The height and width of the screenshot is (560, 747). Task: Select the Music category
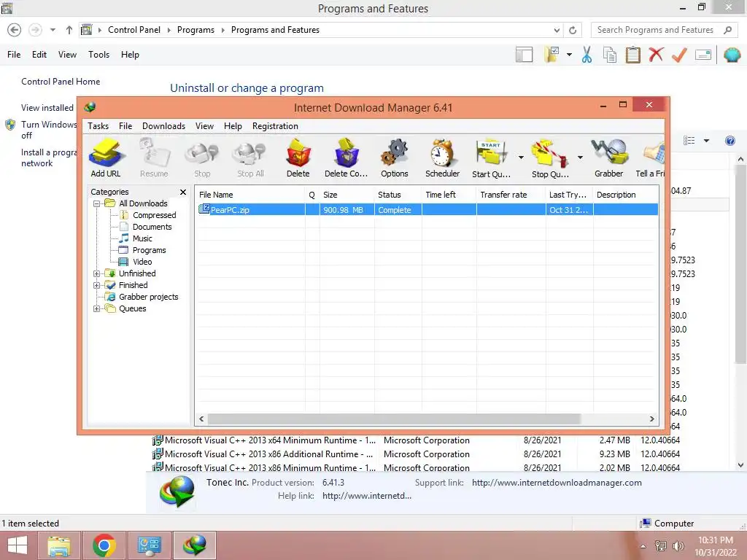(x=142, y=238)
